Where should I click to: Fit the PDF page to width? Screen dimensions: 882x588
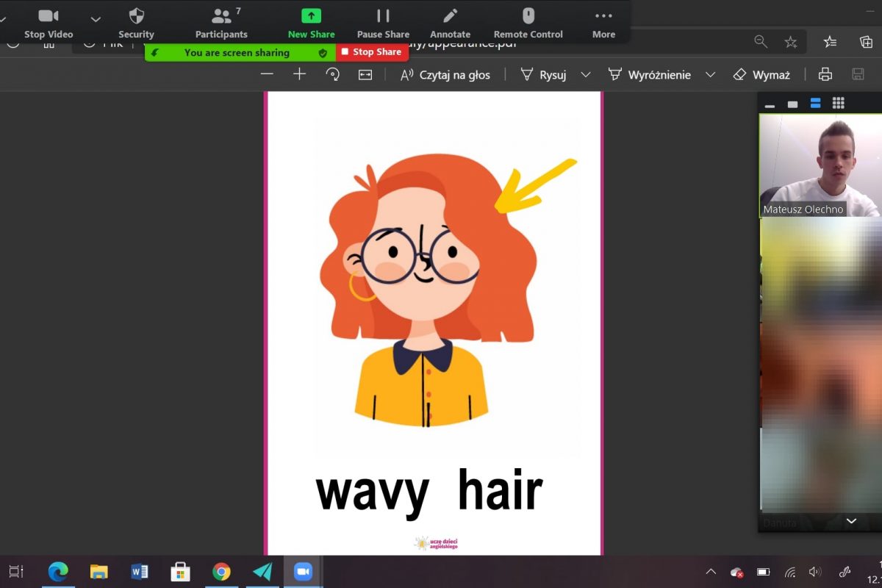pos(365,74)
